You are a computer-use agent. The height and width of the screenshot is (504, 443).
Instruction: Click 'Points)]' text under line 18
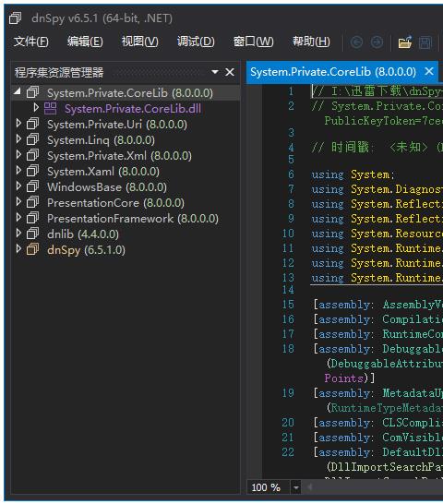350,378
